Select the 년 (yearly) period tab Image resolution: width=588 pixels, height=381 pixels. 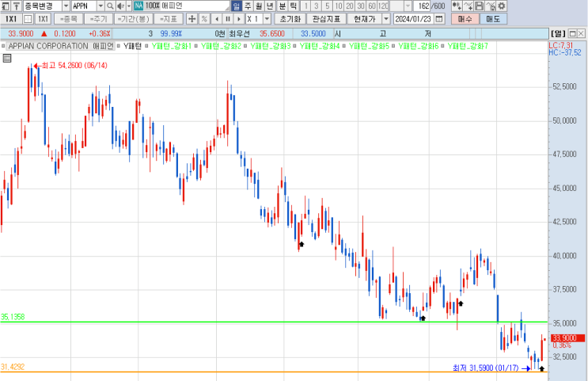[x=270, y=6]
